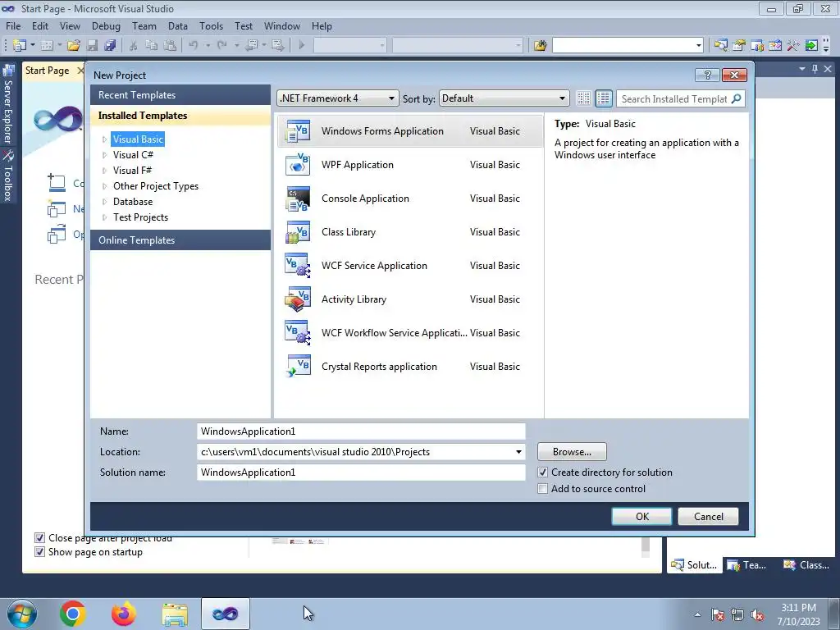Open the Debug menu
The height and width of the screenshot is (630, 840).
(106, 25)
